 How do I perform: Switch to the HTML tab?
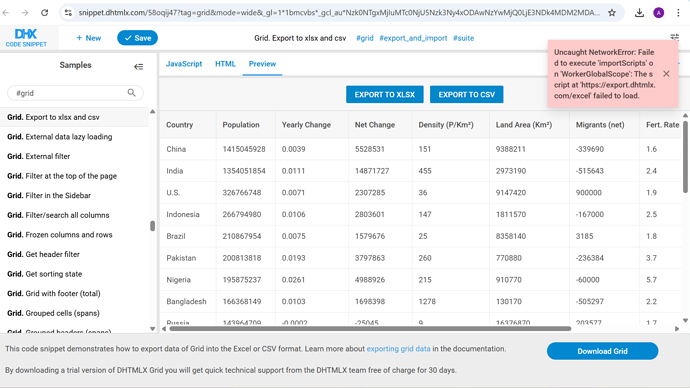tap(225, 64)
